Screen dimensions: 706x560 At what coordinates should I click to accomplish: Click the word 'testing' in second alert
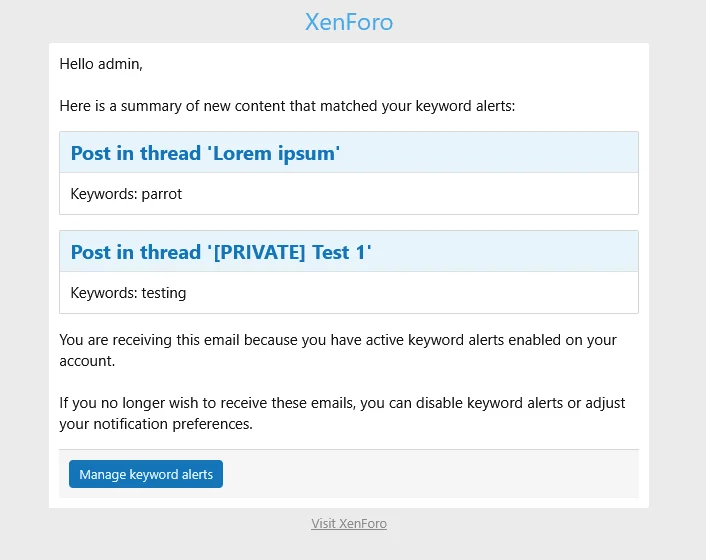coord(163,293)
